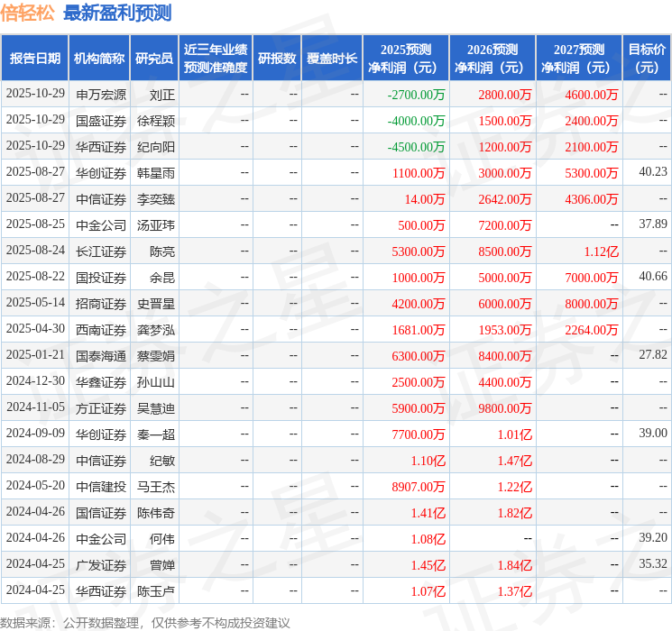Click the 机构简称 column header
This screenshot has height=631, width=672.
(x=99, y=59)
